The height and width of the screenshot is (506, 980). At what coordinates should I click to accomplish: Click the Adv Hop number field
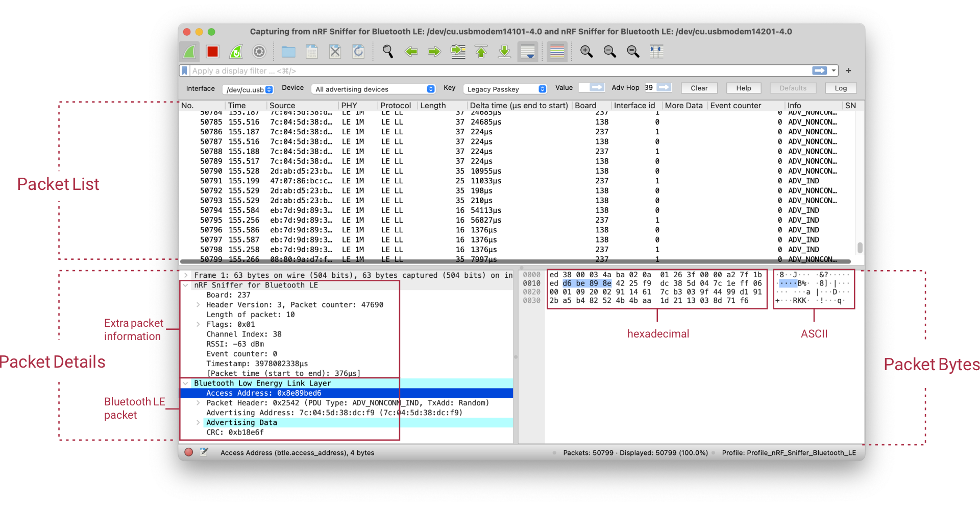click(650, 87)
